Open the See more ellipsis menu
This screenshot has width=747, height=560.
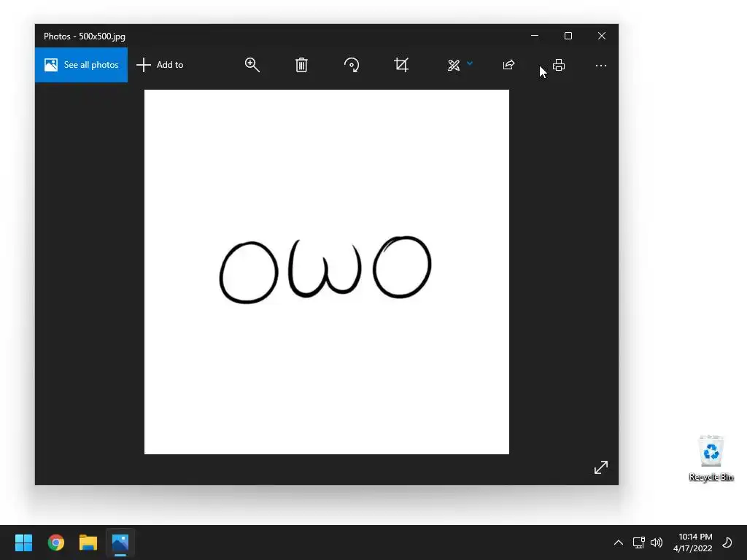[x=601, y=66]
